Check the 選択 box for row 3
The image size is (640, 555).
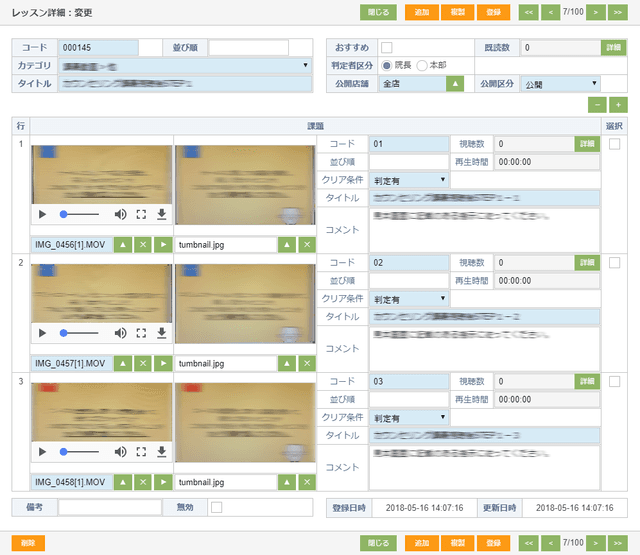[614, 382]
